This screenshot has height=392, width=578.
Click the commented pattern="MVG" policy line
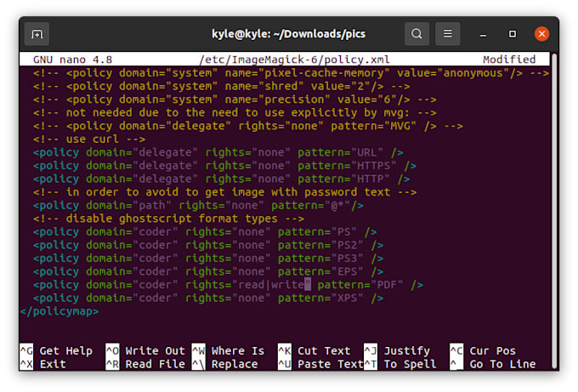click(x=248, y=126)
